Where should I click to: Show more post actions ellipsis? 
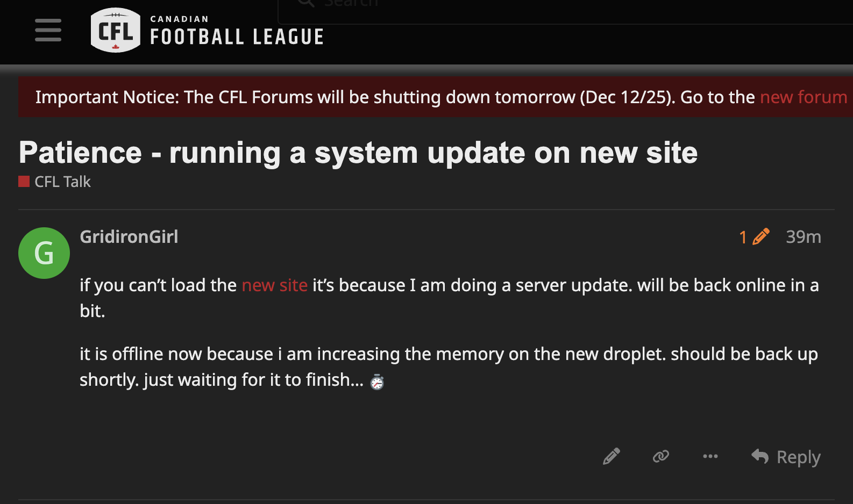pyautogui.click(x=710, y=457)
